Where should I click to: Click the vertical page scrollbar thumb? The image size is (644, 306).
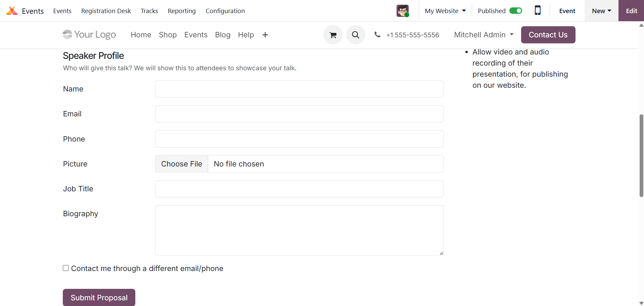point(641,155)
